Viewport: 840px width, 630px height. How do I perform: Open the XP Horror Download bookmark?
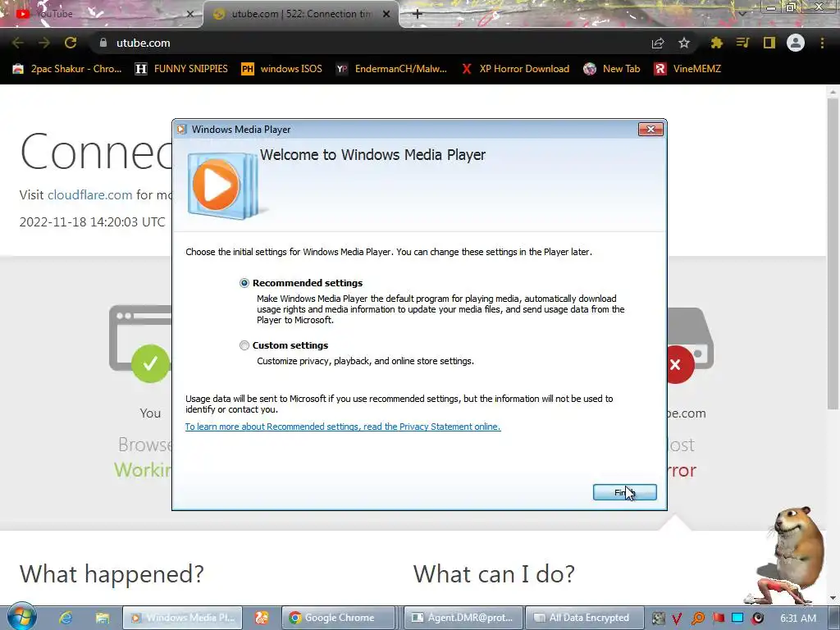coord(515,69)
